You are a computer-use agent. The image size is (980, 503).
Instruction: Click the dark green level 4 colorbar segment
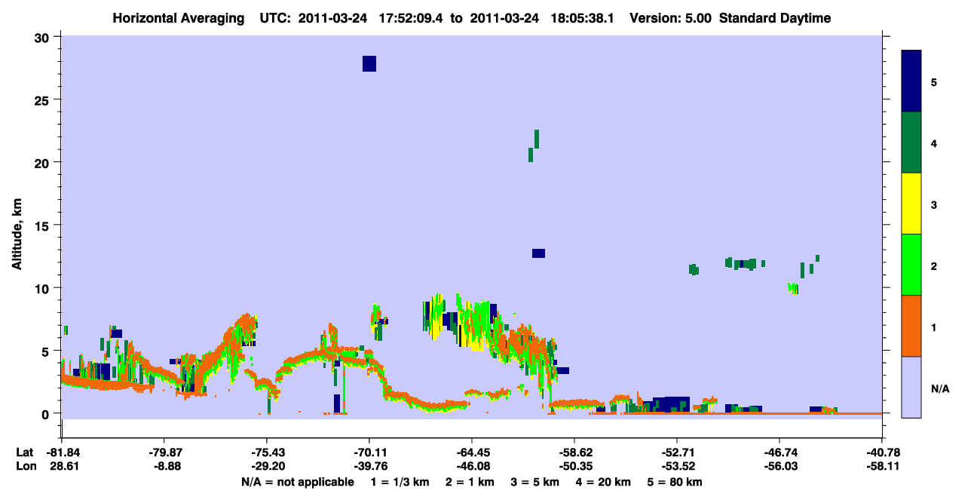point(911,143)
